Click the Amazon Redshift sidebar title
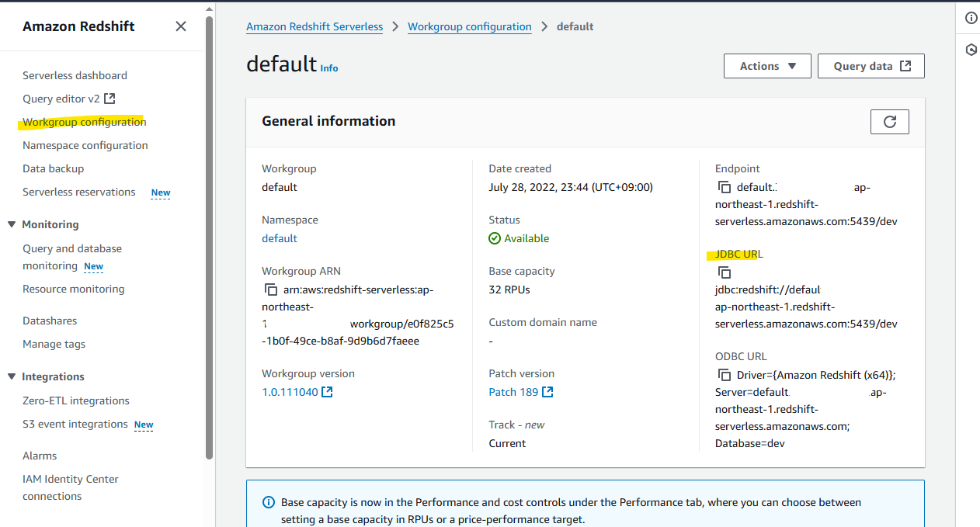This screenshot has width=980, height=527. coord(78,26)
